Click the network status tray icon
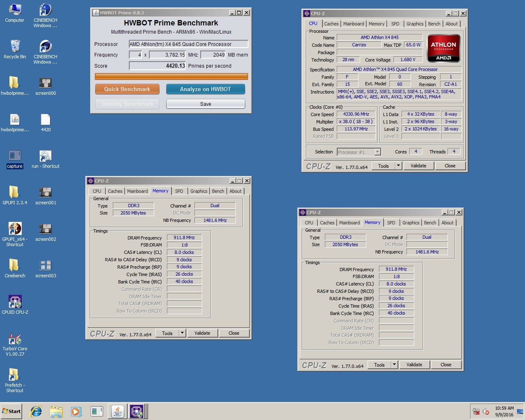This screenshot has width=525, height=420. pyautogui.click(x=476, y=411)
